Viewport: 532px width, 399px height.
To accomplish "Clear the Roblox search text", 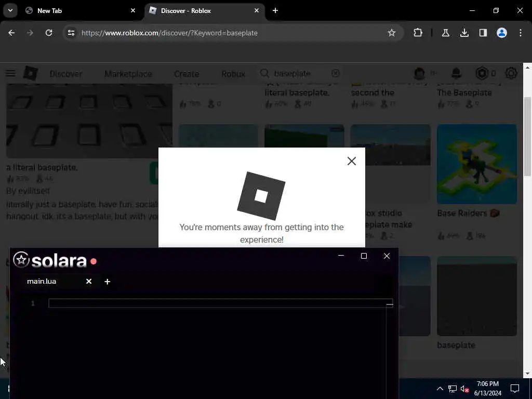I will pyautogui.click(x=335, y=73).
